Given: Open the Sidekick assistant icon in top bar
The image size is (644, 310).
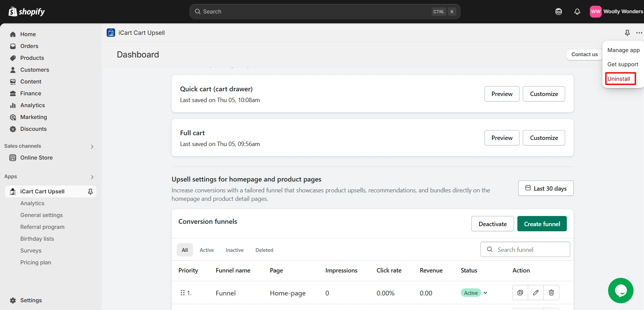Looking at the screenshot, I should (x=559, y=11).
